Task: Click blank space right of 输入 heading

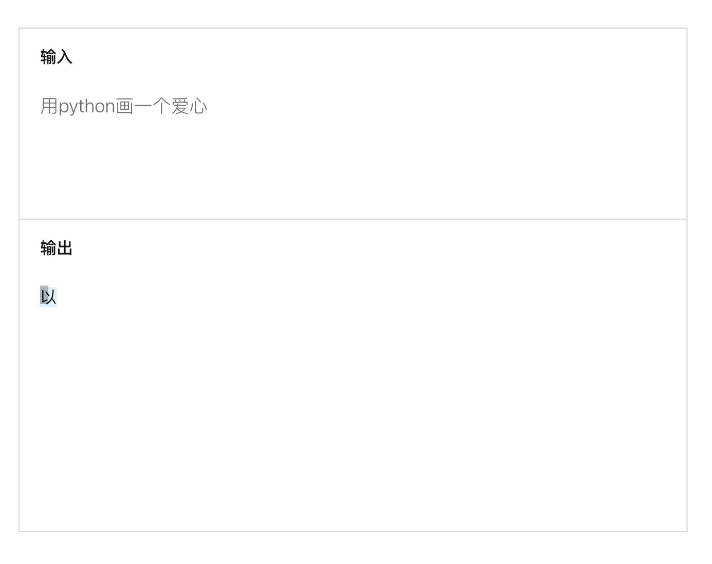Action: (370, 57)
